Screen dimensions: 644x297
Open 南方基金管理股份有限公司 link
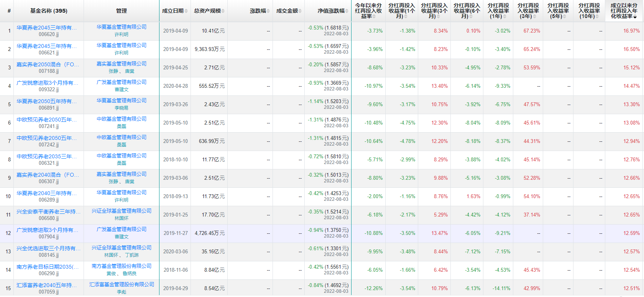(122, 266)
